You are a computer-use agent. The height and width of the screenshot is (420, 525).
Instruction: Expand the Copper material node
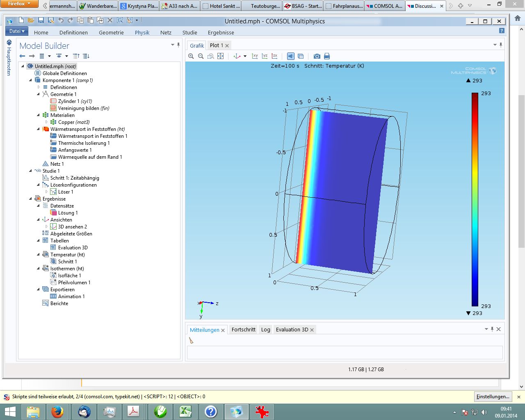pos(46,122)
